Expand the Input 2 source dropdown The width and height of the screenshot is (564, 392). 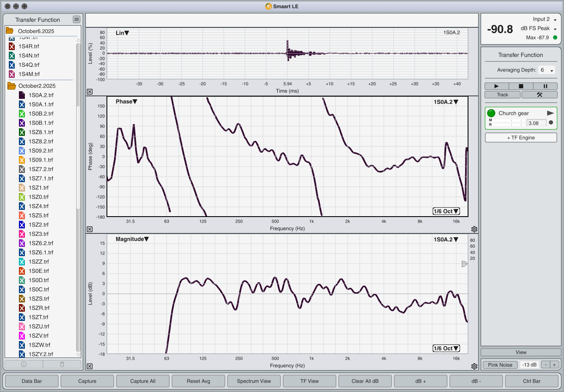pyautogui.click(x=555, y=19)
